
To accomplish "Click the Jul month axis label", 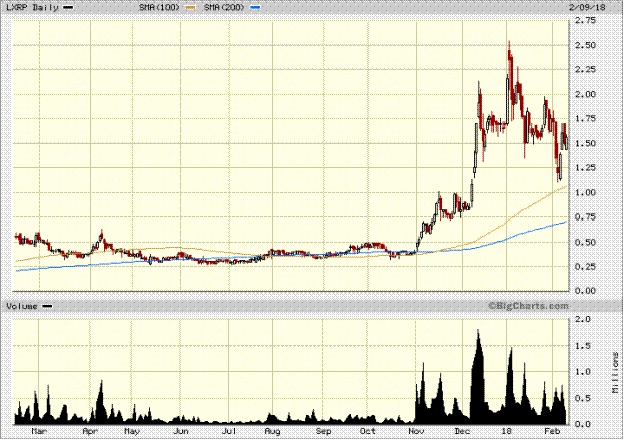I will (x=229, y=431).
